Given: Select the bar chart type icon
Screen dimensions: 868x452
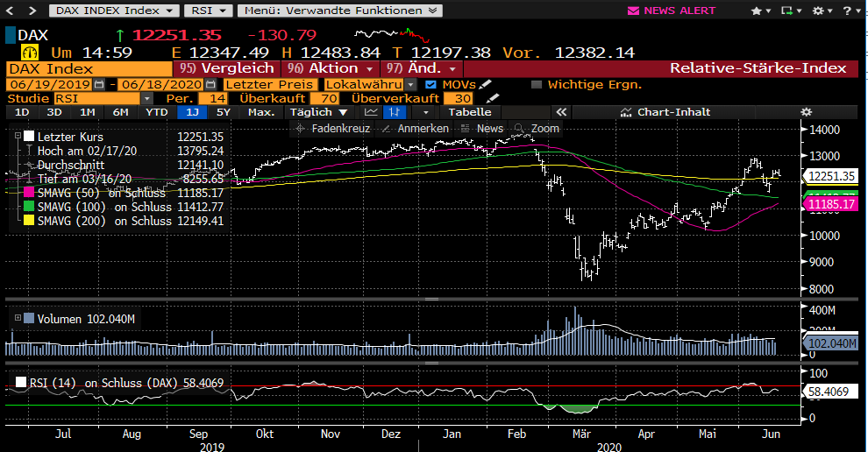Looking at the screenshot, I should pos(395,112).
